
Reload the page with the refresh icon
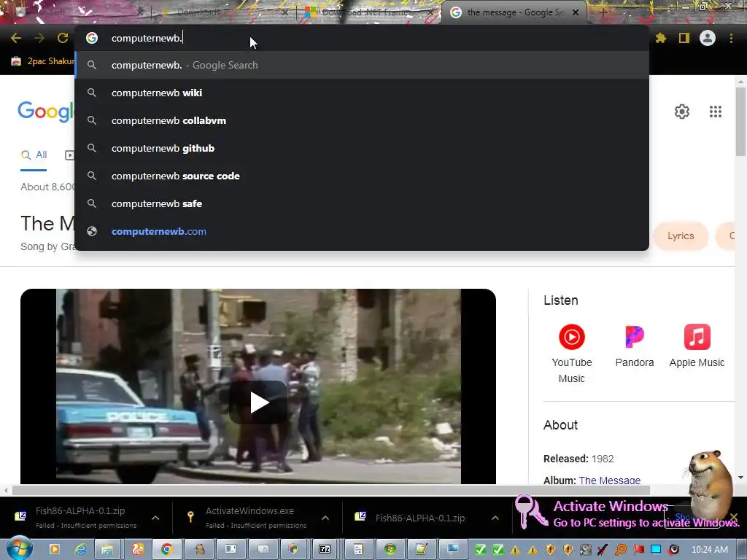coord(63,38)
